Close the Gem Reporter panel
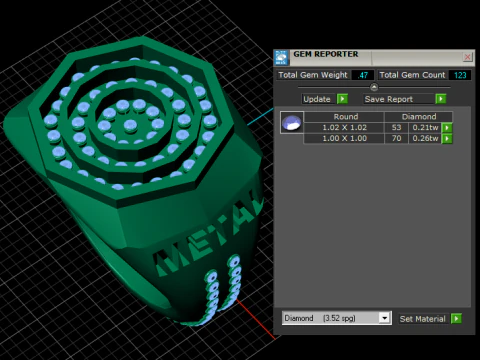This screenshot has height=360, width=480. [467, 57]
